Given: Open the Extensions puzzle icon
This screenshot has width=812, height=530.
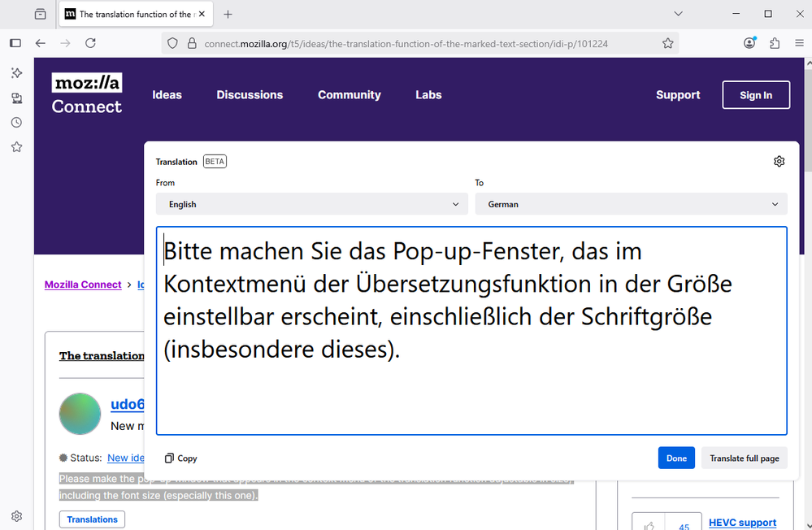Looking at the screenshot, I should (774, 43).
